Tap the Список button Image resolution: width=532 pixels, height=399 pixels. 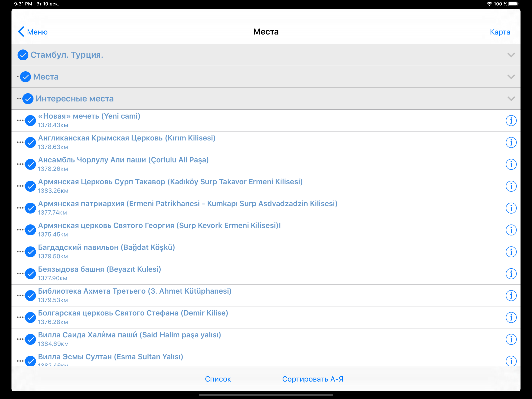[x=218, y=379]
